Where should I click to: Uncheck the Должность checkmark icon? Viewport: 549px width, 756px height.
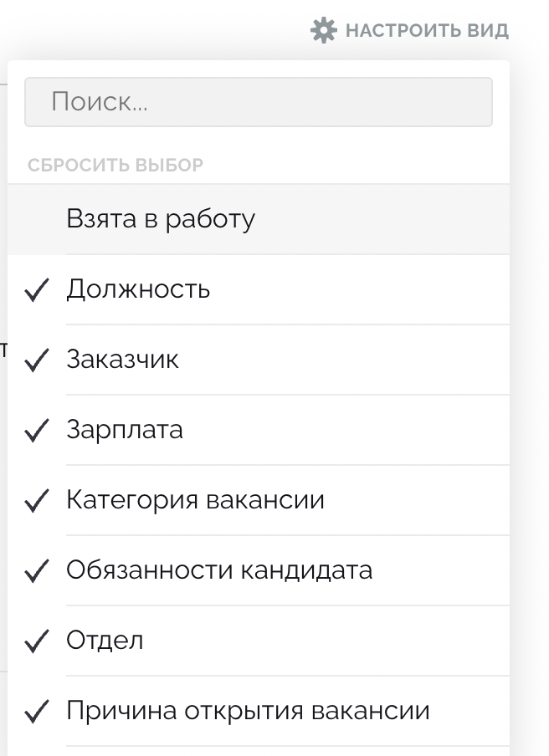(37, 289)
